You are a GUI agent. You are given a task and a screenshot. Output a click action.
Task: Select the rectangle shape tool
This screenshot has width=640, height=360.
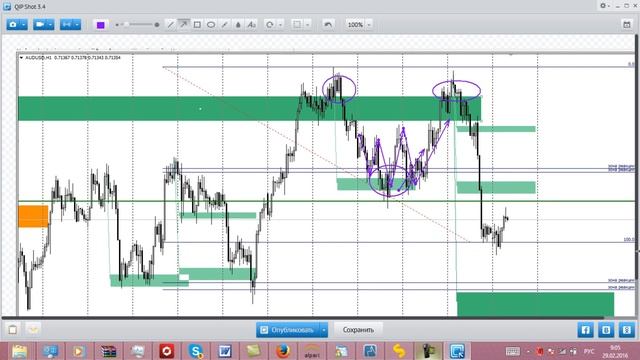pos(197,25)
